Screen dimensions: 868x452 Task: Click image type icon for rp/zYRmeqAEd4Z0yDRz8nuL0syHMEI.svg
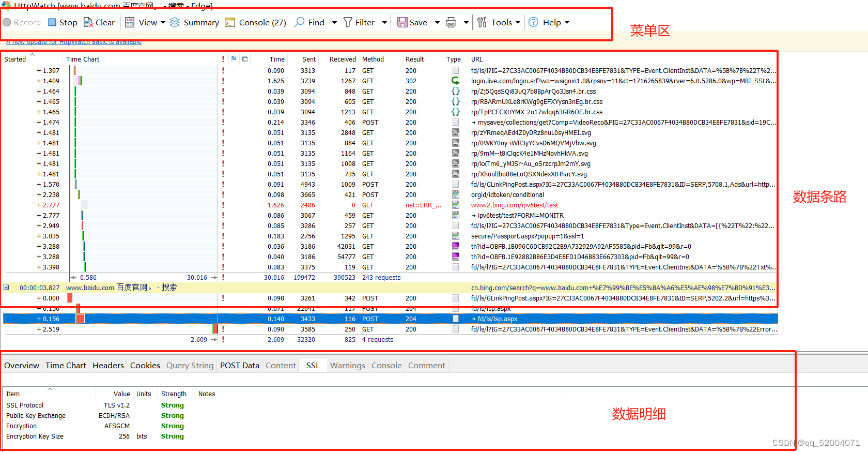(x=456, y=132)
